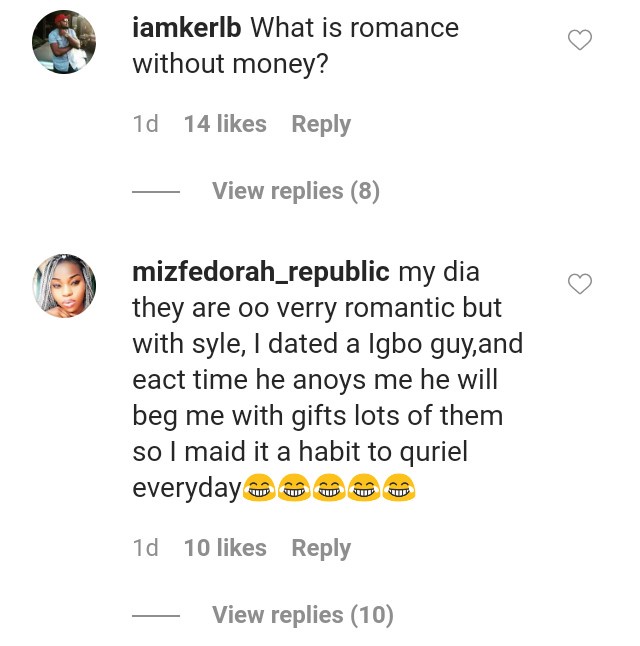The image size is (640, 646).
Task: Click the first laughing emoji after "everyday"
Action: coord(260,488)
